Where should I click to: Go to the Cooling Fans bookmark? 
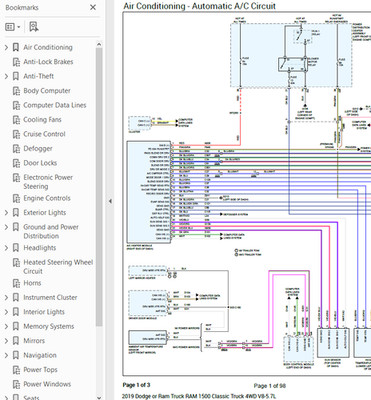tap(42, 119)
